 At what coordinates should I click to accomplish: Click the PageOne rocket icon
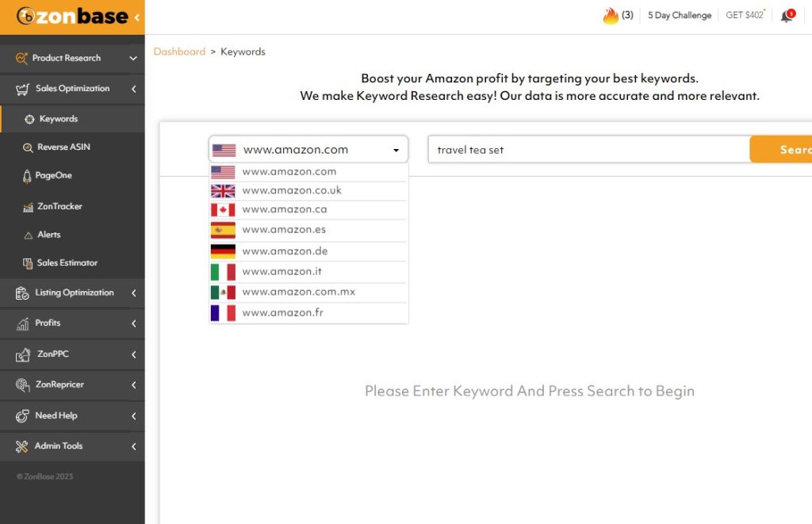28,176
